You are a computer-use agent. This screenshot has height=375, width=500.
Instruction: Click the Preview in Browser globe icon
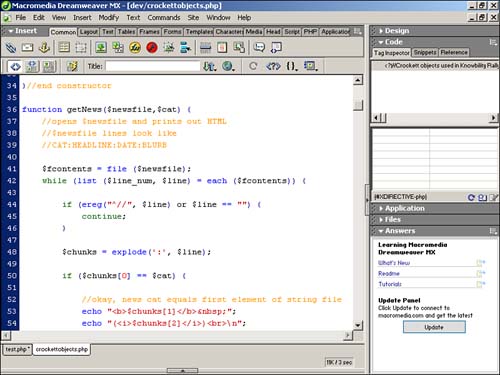pyautogui.click(x=228, y=66)
